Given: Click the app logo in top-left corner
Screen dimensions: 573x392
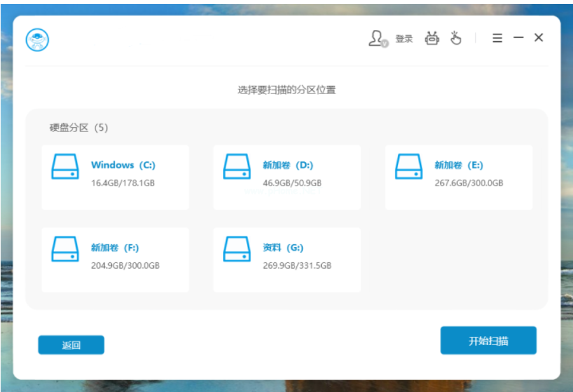Looking at the screenshot, I should pyautogui.click(x=38, y=38).
